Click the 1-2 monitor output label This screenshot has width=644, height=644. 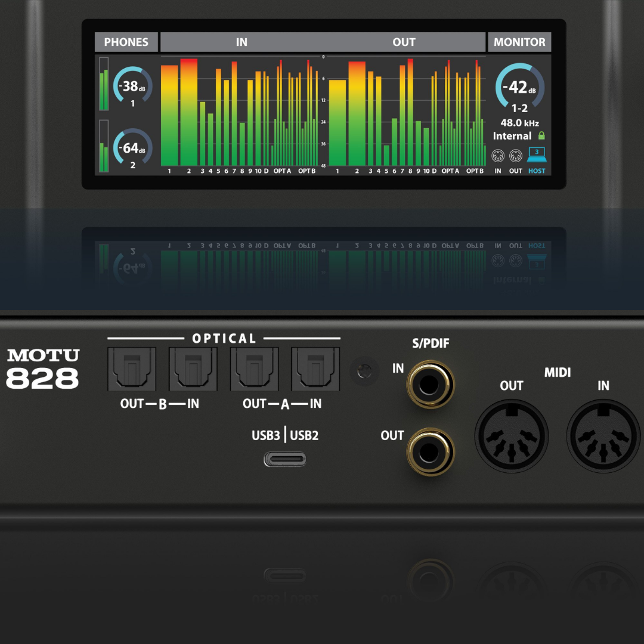pos(519,109)
